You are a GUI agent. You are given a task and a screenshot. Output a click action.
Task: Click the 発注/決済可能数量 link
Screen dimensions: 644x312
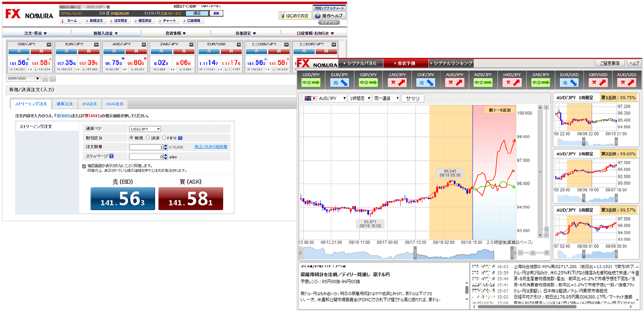pos(211,147)
